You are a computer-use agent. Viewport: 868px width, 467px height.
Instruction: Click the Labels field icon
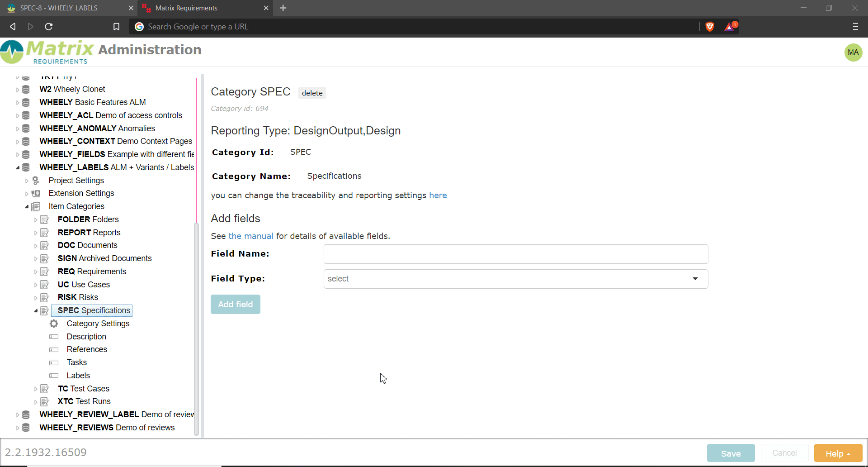(x=54, y=376)
